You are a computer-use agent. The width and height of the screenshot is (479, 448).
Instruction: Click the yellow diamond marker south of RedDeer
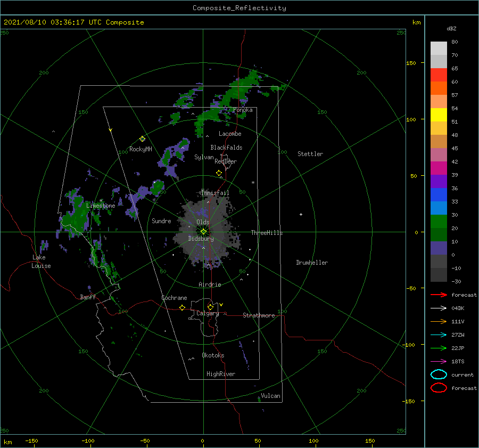[219, 173]
